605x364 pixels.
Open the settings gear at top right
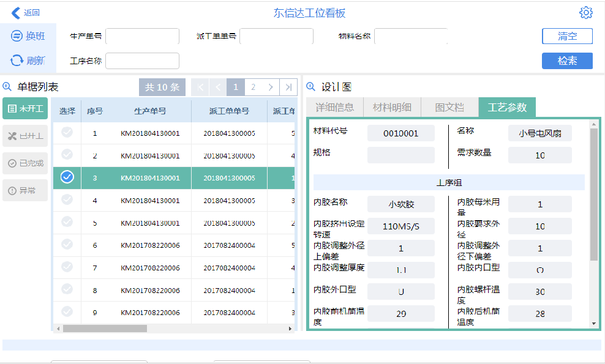pos(586,12)
